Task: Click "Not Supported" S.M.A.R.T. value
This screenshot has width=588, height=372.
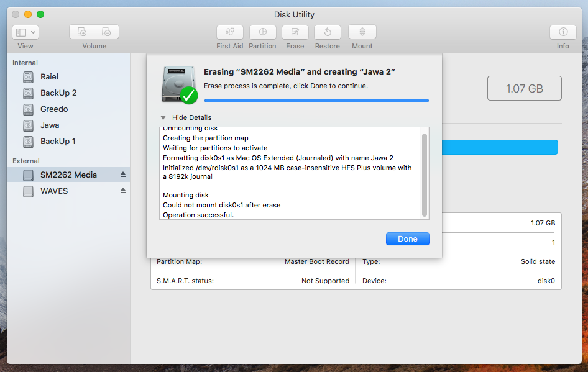Action: [x=325, y=281]
